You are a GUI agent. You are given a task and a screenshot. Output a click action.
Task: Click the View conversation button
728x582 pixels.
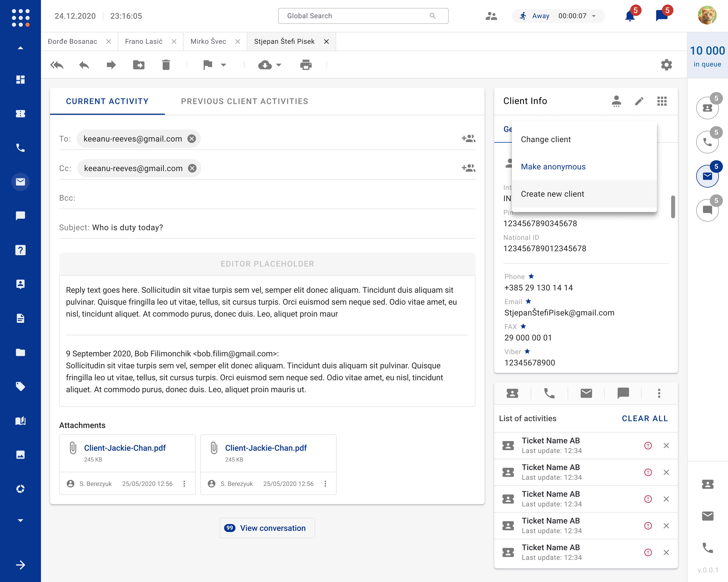coord(267,528)
